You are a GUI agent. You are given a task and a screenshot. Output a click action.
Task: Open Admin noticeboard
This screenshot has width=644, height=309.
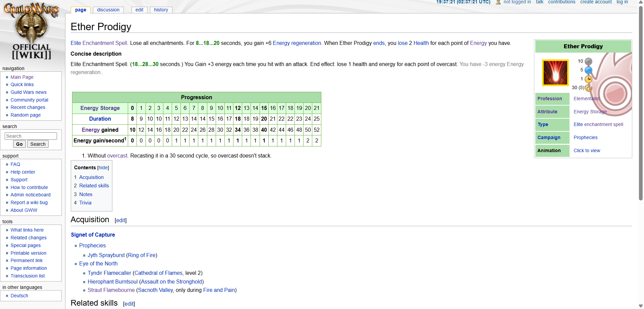point(31,195)
